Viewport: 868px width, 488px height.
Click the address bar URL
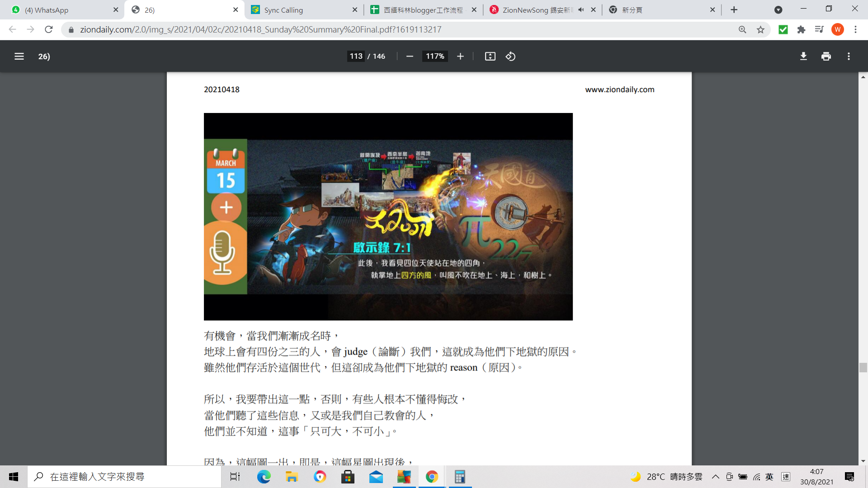pos(260,29)
